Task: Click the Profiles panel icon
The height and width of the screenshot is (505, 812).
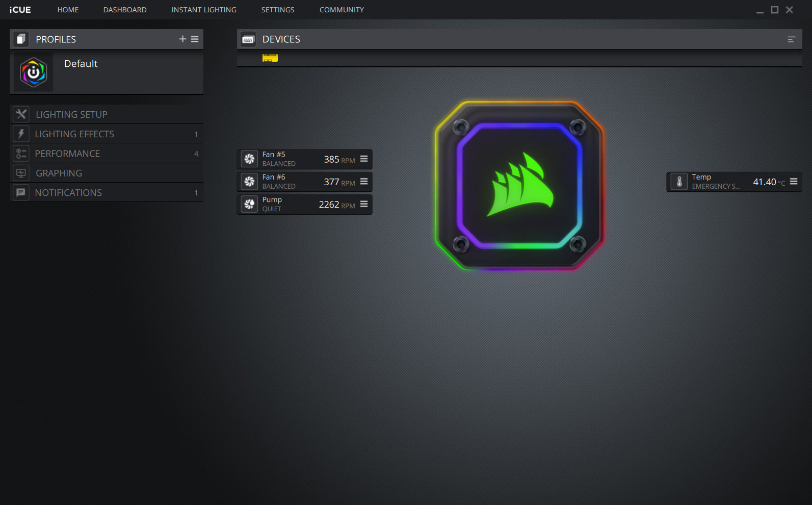Action: [x=21, y=39]
